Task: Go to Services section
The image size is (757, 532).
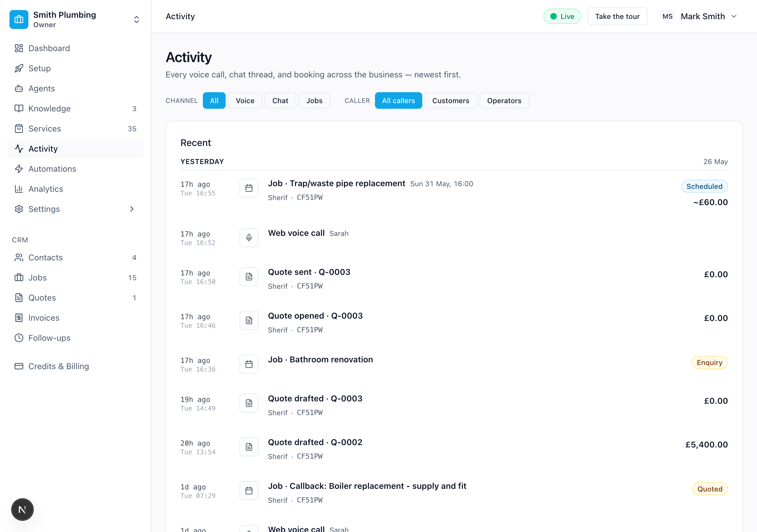Action: point(75,129)
